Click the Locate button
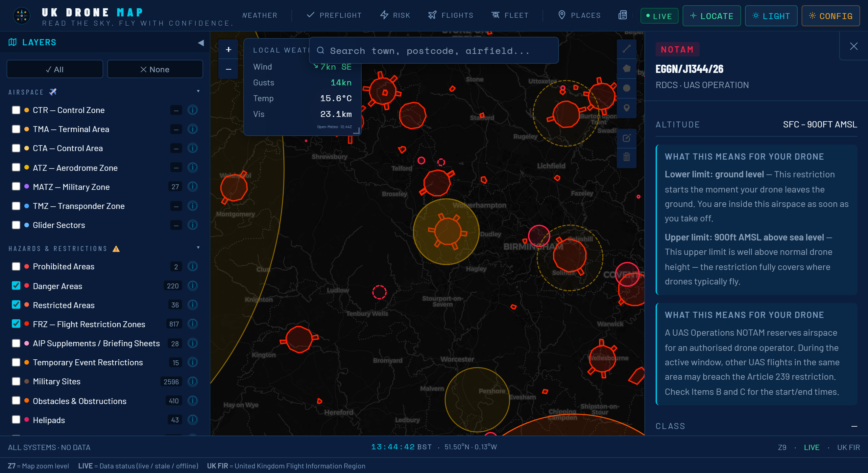 (x=711, y=16)
